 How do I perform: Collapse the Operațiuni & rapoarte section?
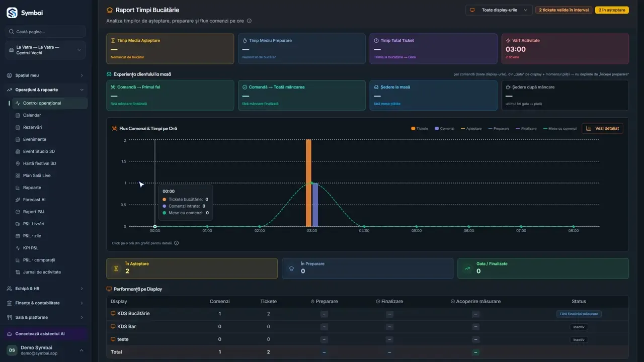tap(46, 89)
